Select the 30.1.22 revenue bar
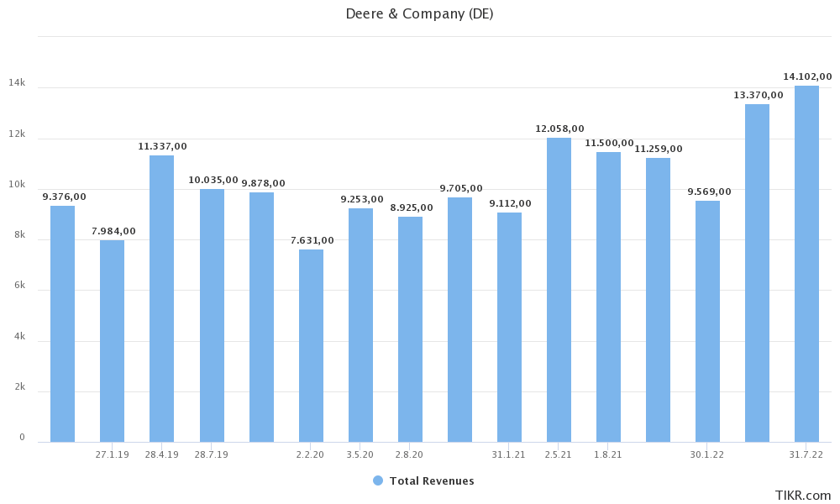Image resolution: width=840 pixels, height=504 pixels. coord(707,322)
